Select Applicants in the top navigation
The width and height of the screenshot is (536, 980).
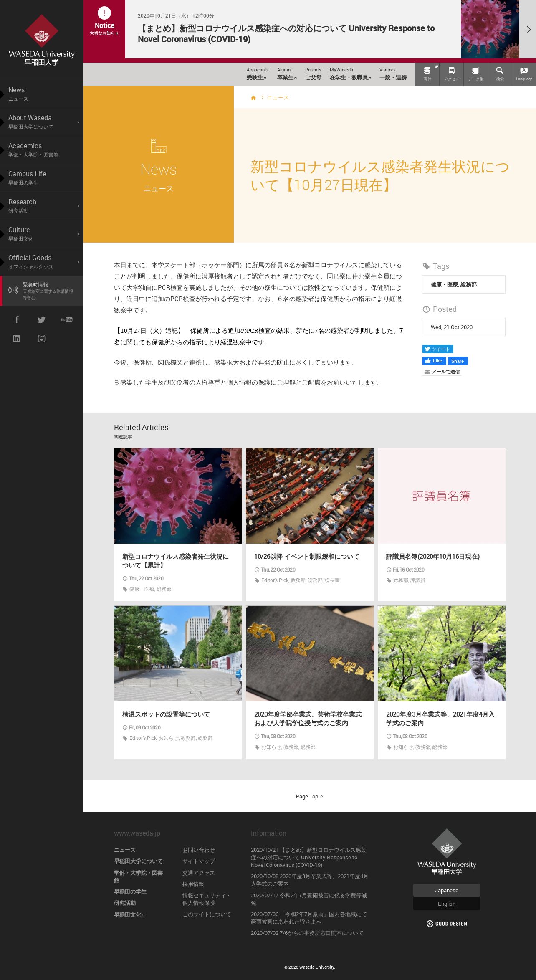[257, 73]
